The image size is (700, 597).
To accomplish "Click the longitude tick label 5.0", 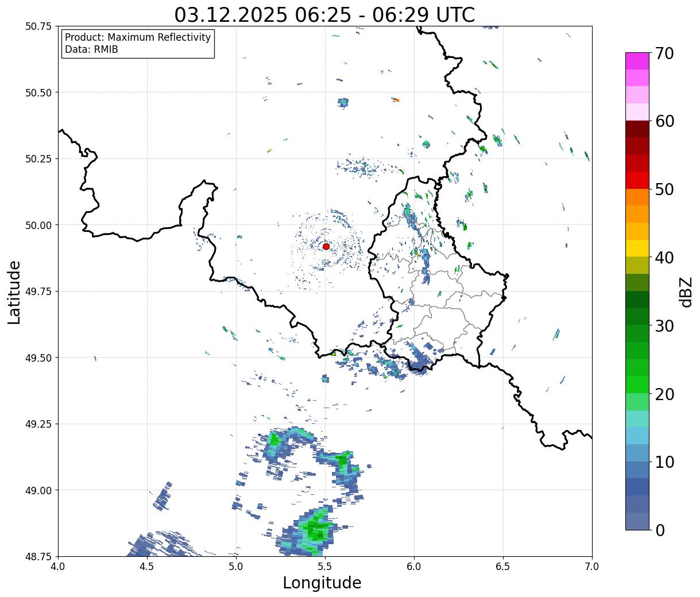I will tap(236, 567).
